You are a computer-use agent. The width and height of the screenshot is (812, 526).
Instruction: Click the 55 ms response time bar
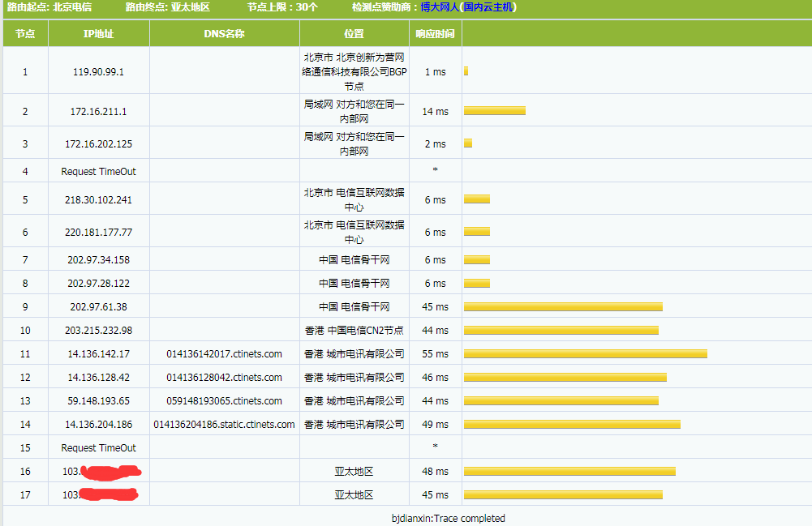[585, 354]
